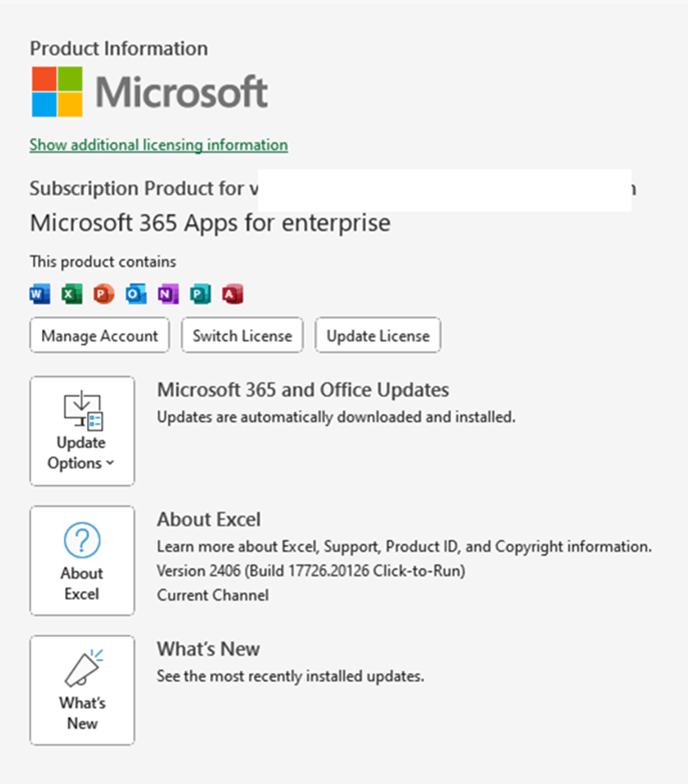Click the PowerPoint app icon
This screenshot has width=688, height=784.
[x=103, y=294]
